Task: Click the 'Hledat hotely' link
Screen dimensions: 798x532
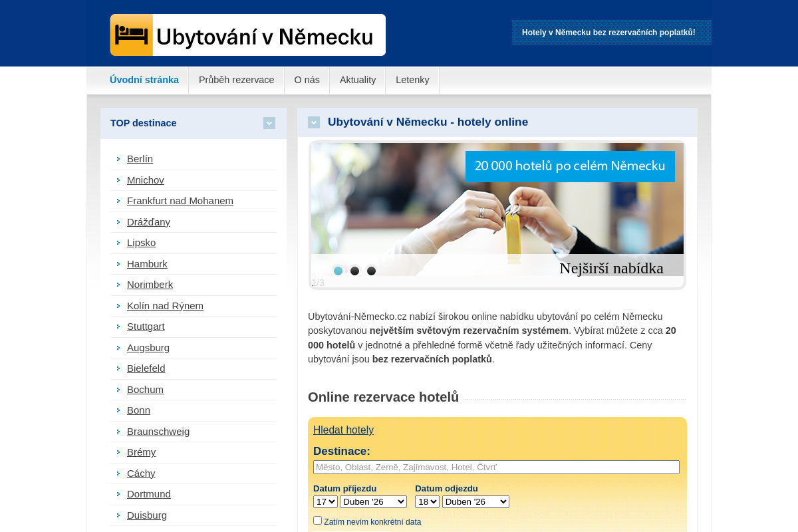Action: (343, 430)
